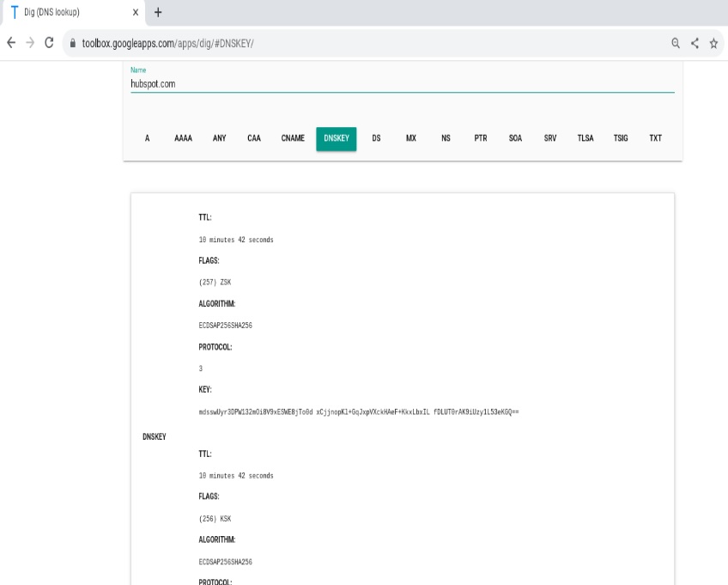Screen dimensions: 728x585
Task: Click the address bar URL
Action: 167,43
